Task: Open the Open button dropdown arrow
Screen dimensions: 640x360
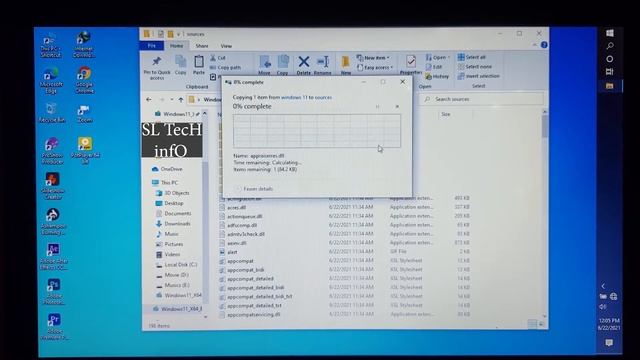Action: [x=449, y=57]
